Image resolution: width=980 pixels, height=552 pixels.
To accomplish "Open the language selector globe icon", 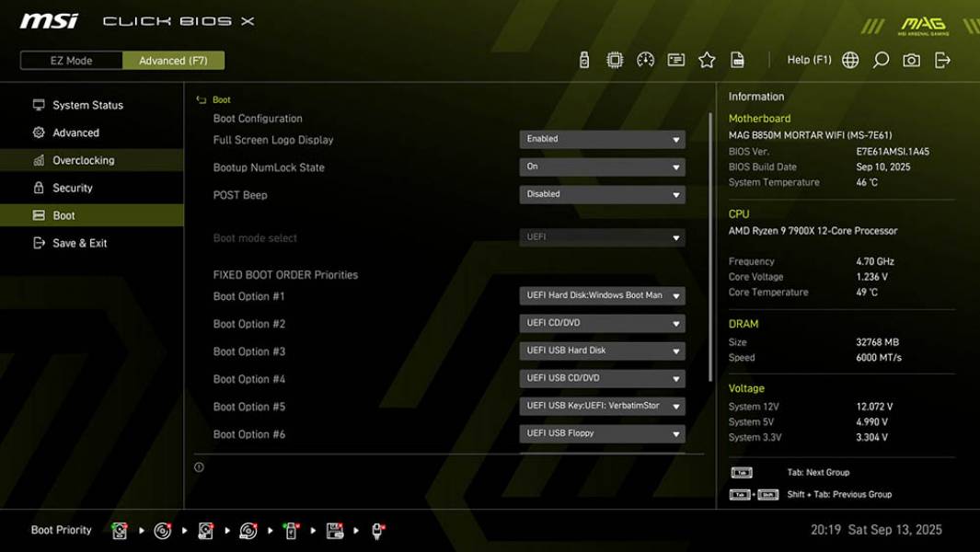I will tap(849, 59).
